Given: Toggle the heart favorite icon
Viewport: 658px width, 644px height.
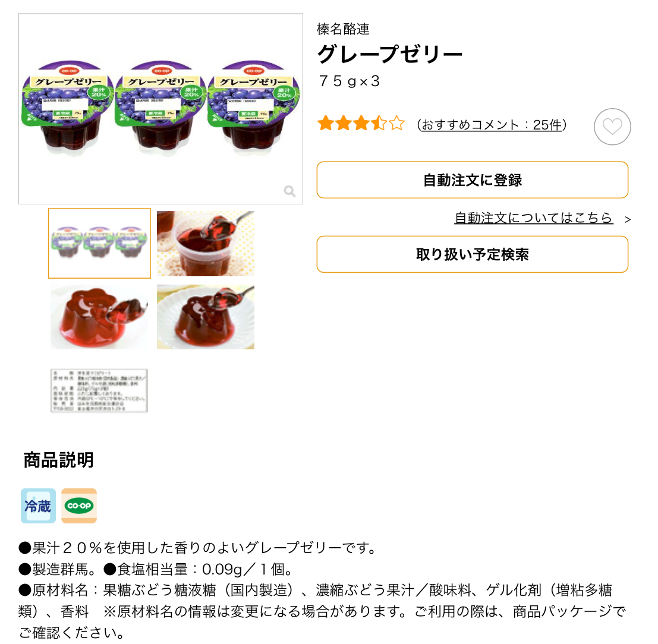Looking at the screenshot, I should 612,127.
